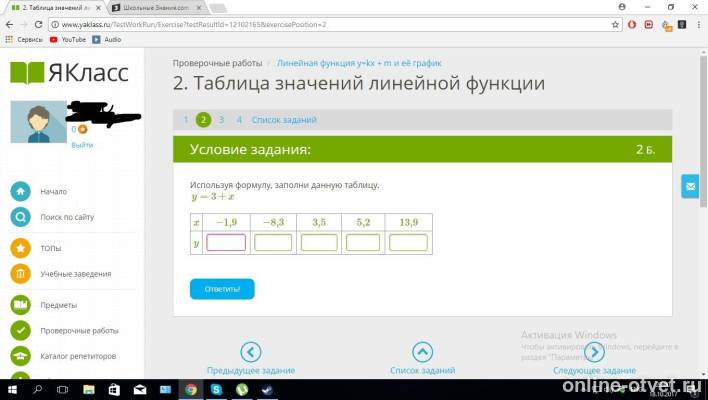This screenshot has height=400, width=708.
Task: Click the orange points coin icon
Action: click(82, 130)
